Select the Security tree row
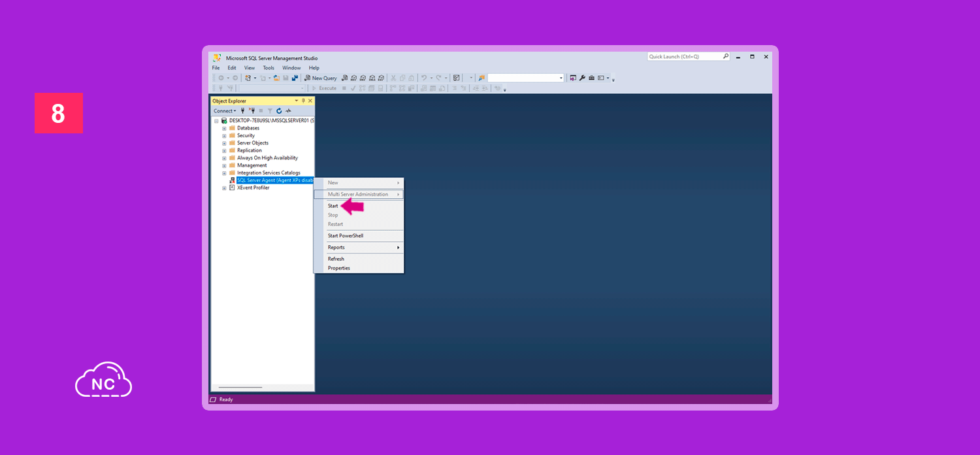This screenshot has height=455, width=980. [246, 135]
